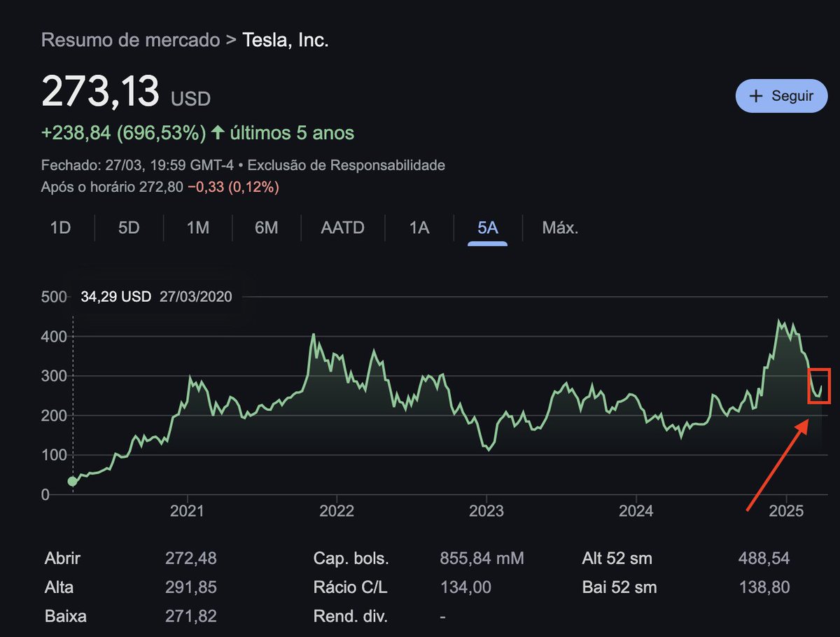Click the Seguir follow button
The image size is (840, 637).
coord(781,96)
